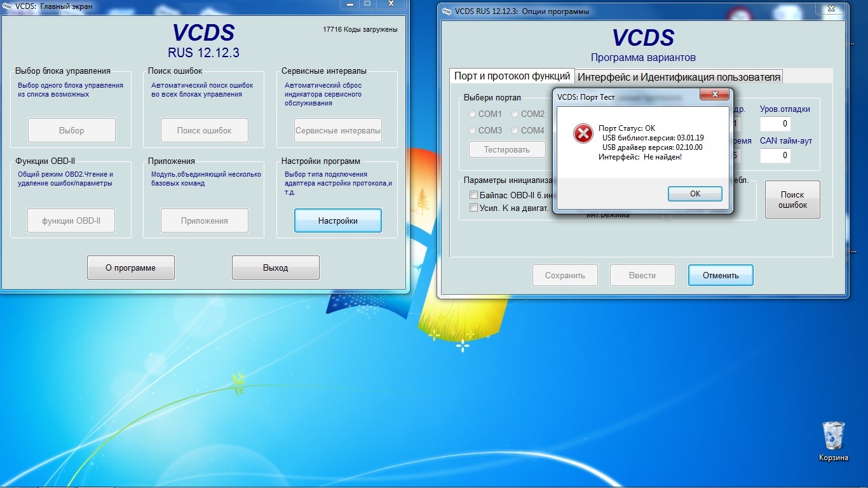Click the Выход button
This screenshot has height=488, width=868.
tap(276, 268)
